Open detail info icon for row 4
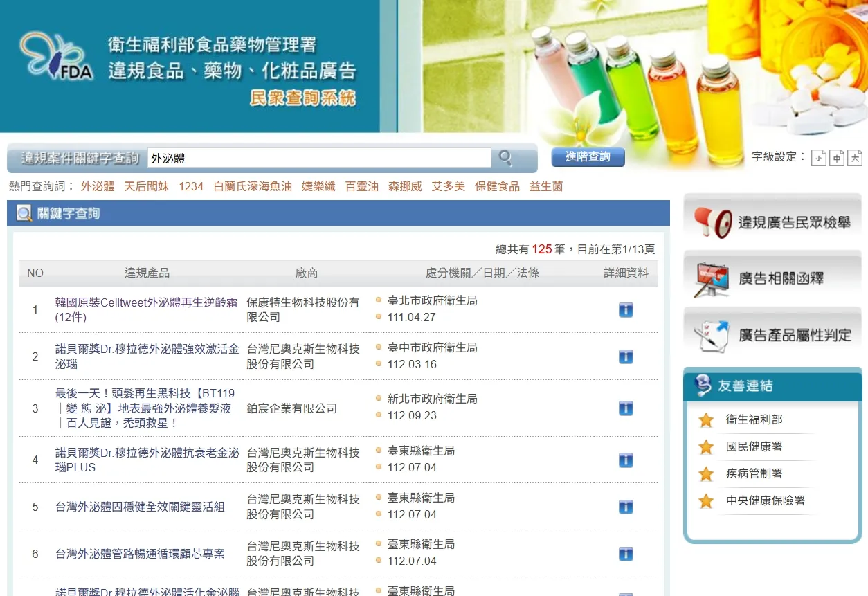The width and height of the screenshot is (868, 596). [626, 460]
